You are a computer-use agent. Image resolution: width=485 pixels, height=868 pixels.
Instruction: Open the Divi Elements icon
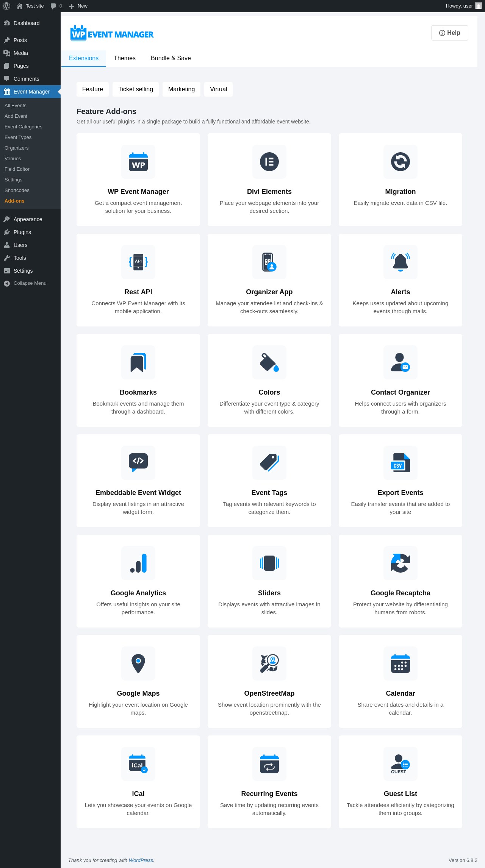pos(269,162)
